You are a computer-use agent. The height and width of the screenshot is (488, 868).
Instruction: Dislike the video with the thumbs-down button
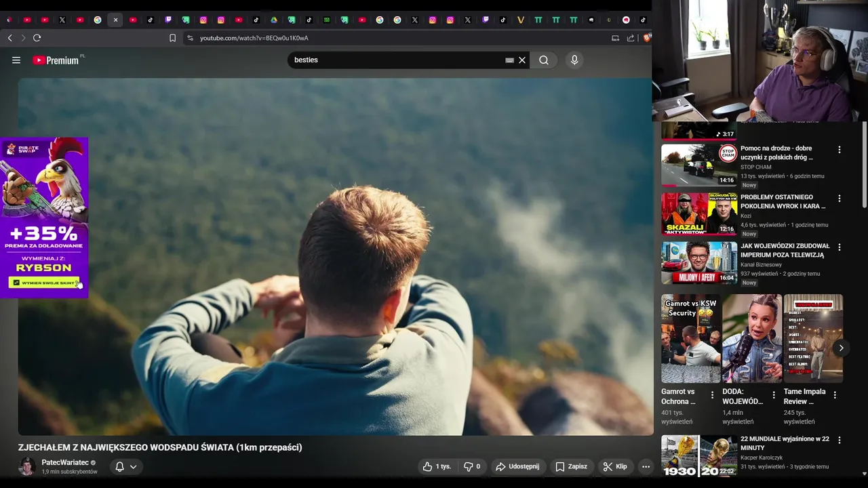tap(472, 466)
